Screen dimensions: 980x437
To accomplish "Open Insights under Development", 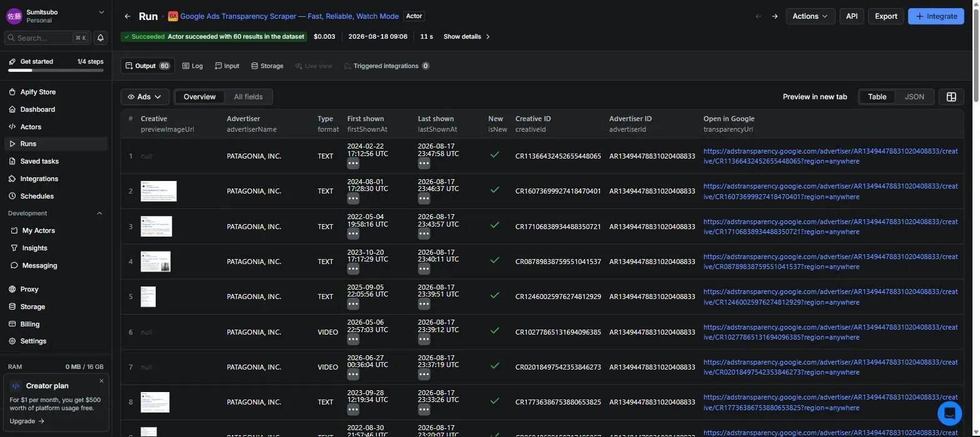I will tap(34, 248).
